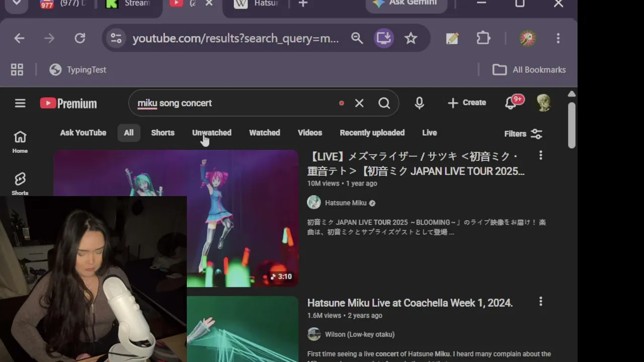Screen dimensions: 644x362
Task: Open the Chrome profile avatar
Action: tap(528, 38)
